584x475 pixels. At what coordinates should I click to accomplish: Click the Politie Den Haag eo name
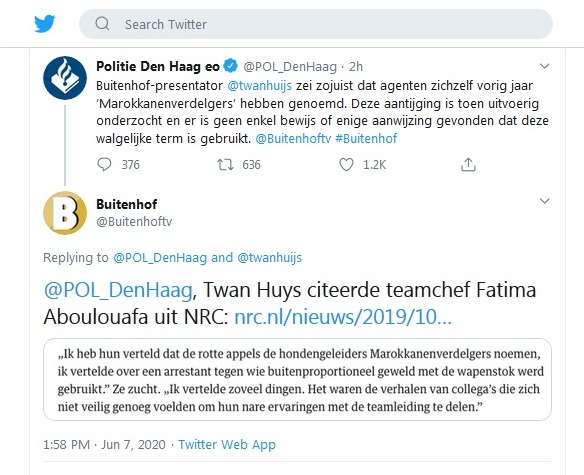158,66
